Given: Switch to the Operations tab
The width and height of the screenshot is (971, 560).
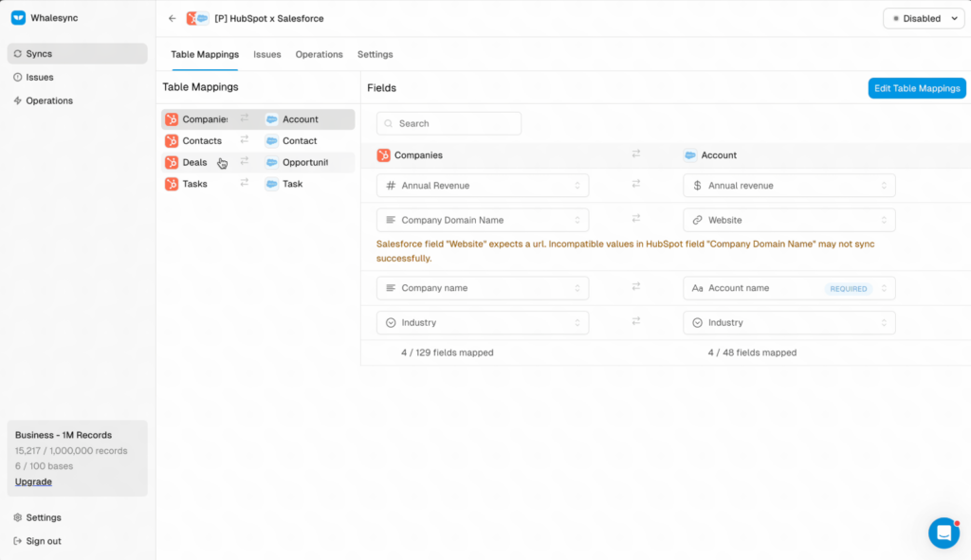Looking at the screenshot, I should click(x=319, y=54).
